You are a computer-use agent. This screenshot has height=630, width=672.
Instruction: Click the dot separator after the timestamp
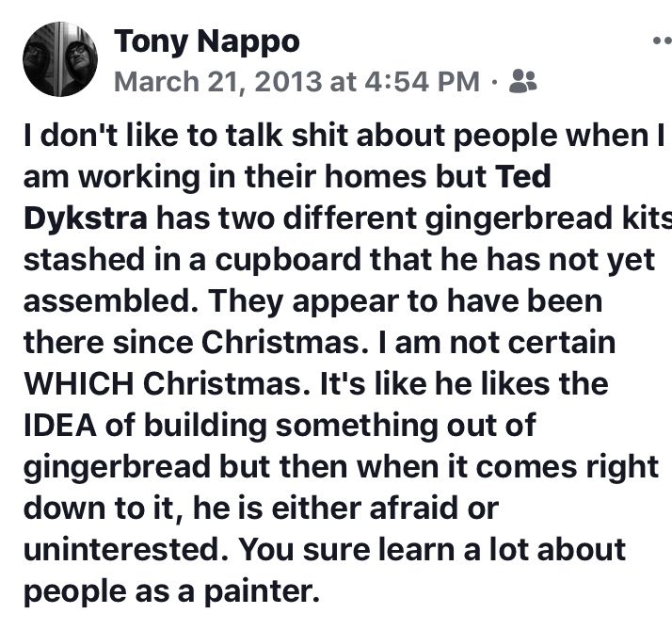click(x=494, y=82)
